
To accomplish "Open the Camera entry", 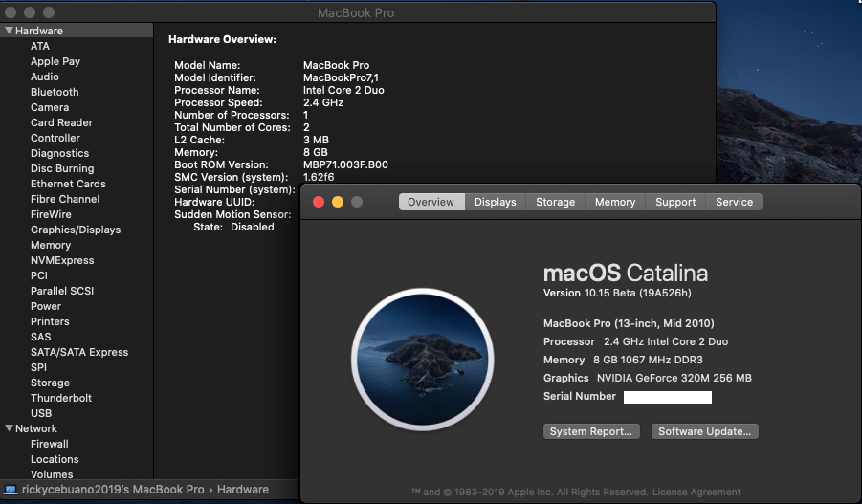I will (50, 108).
